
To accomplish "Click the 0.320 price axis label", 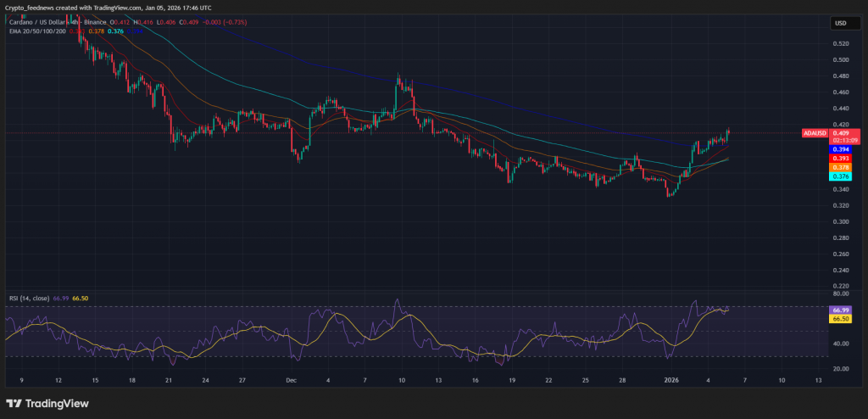I will [840, 205].
